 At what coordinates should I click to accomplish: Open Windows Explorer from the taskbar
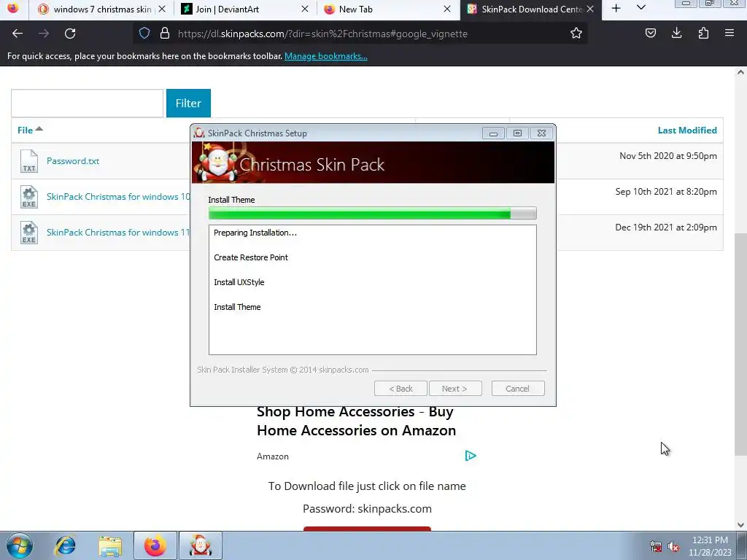111,545
